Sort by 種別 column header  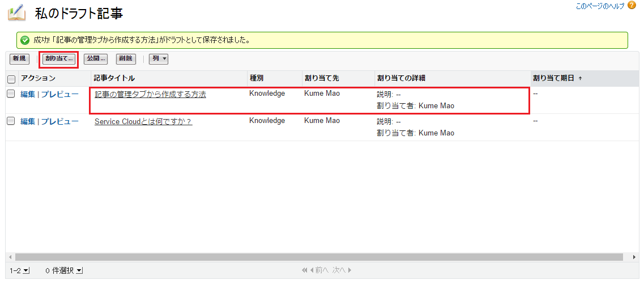click(256, 78)
